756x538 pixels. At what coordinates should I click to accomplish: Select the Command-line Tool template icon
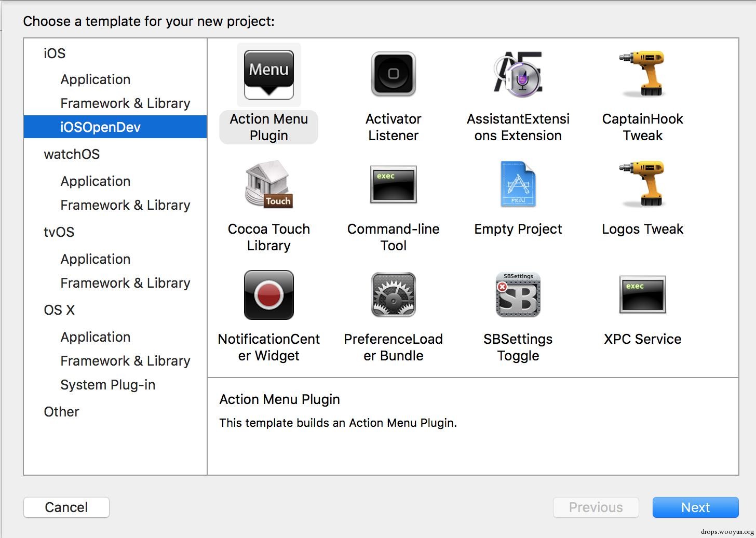[393, 184]
